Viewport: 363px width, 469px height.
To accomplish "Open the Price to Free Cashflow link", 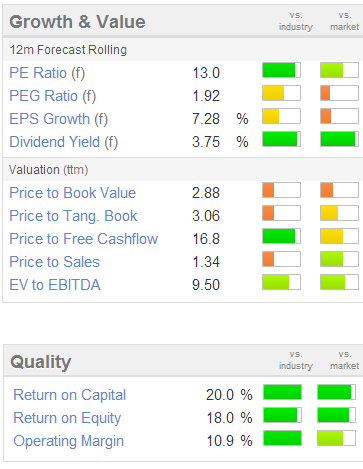I will [83, 239].
